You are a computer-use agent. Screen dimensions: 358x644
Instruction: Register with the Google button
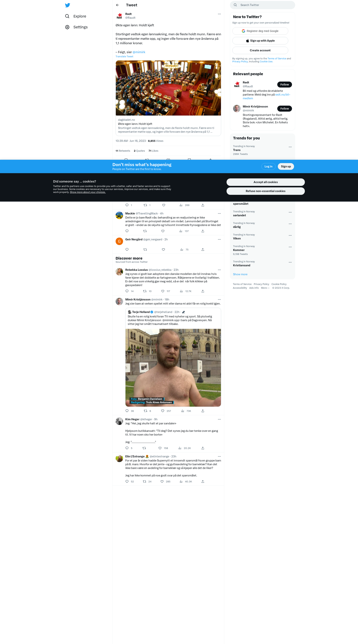pos(260,31)
